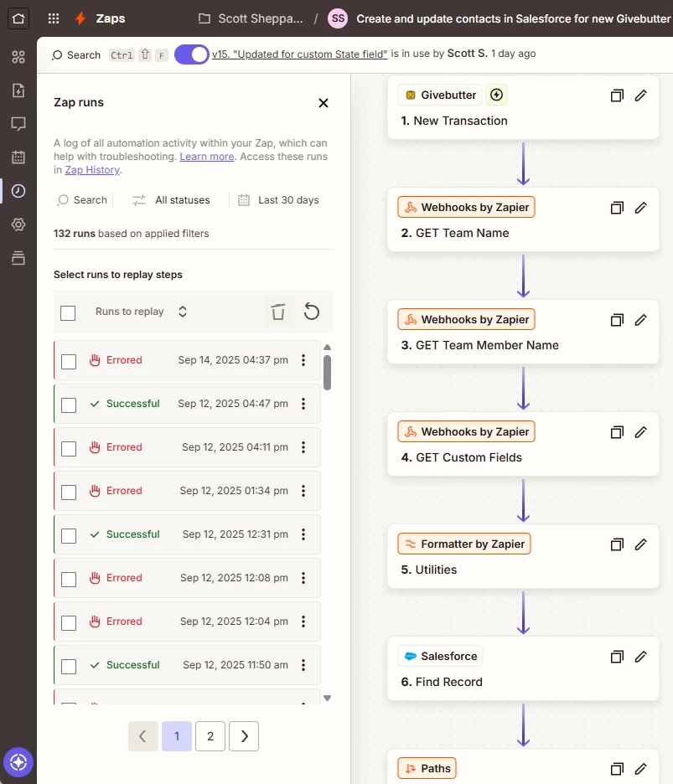Open the v15 Updated for custom State field link

[x=299, y=54]
